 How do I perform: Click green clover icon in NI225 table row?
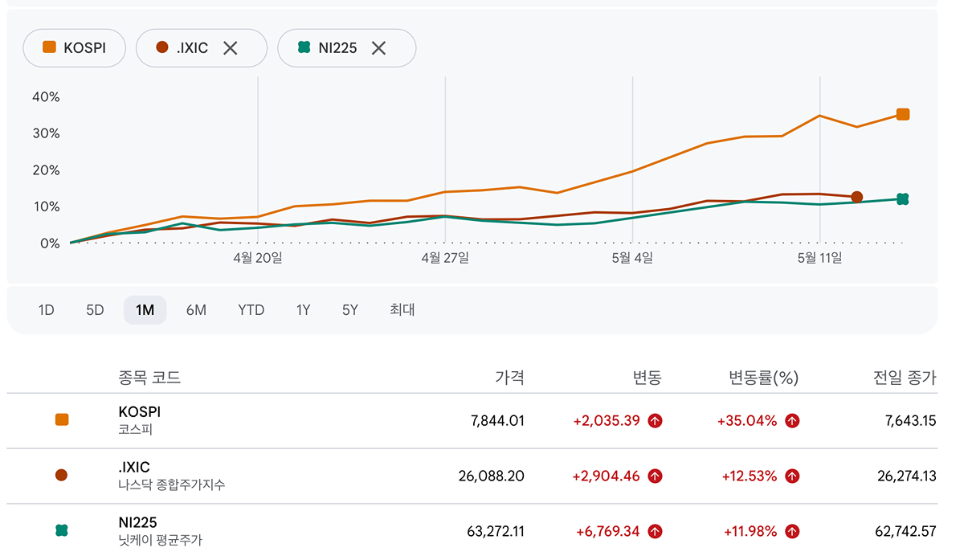(x=62, y=530)
